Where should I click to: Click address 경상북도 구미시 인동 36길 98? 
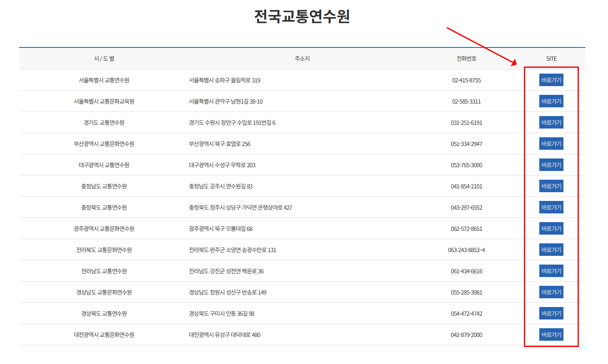pyautogui.click(x=222, y=313)
